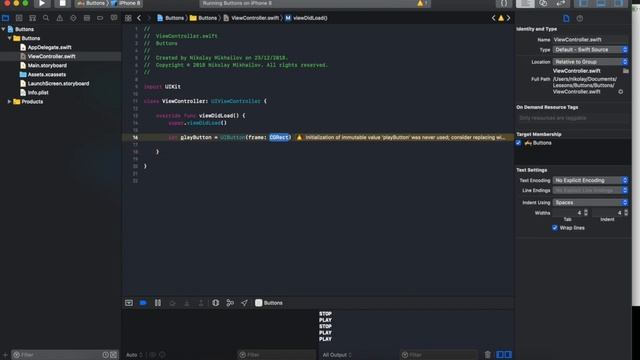Select Info.plist in navigator

(x=38, y=93)
